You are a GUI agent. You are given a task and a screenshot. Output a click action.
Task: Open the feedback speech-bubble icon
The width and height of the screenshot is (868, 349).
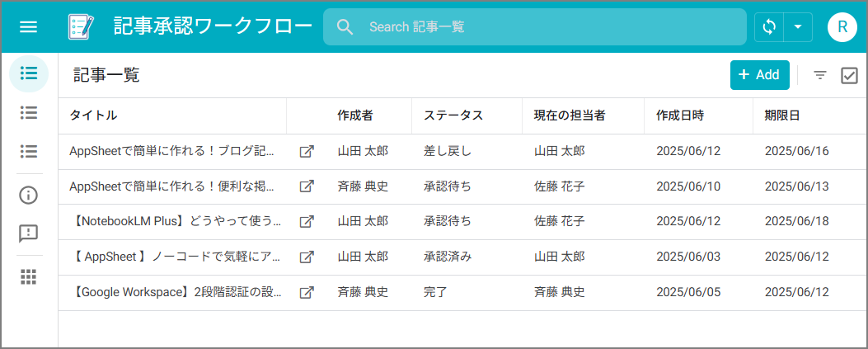(28, 233)
